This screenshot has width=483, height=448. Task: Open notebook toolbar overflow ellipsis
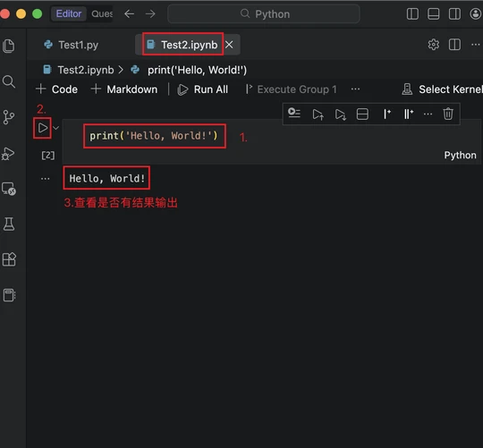(355, 89)
